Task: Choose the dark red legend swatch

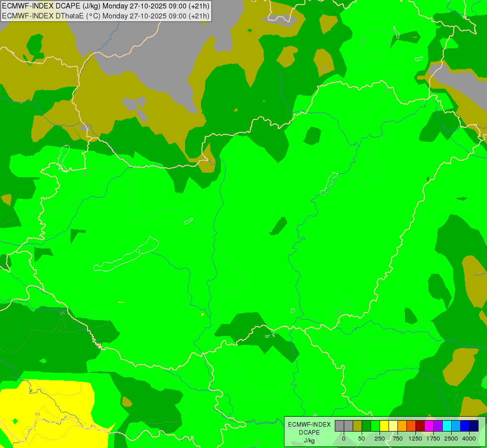Action: (420, 426)
